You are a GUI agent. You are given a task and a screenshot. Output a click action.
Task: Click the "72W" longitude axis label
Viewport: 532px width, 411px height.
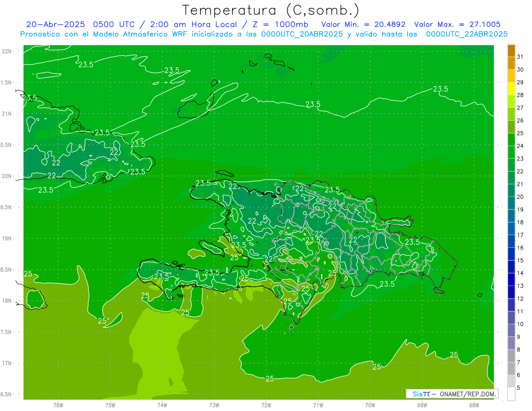tap(266, 405)
